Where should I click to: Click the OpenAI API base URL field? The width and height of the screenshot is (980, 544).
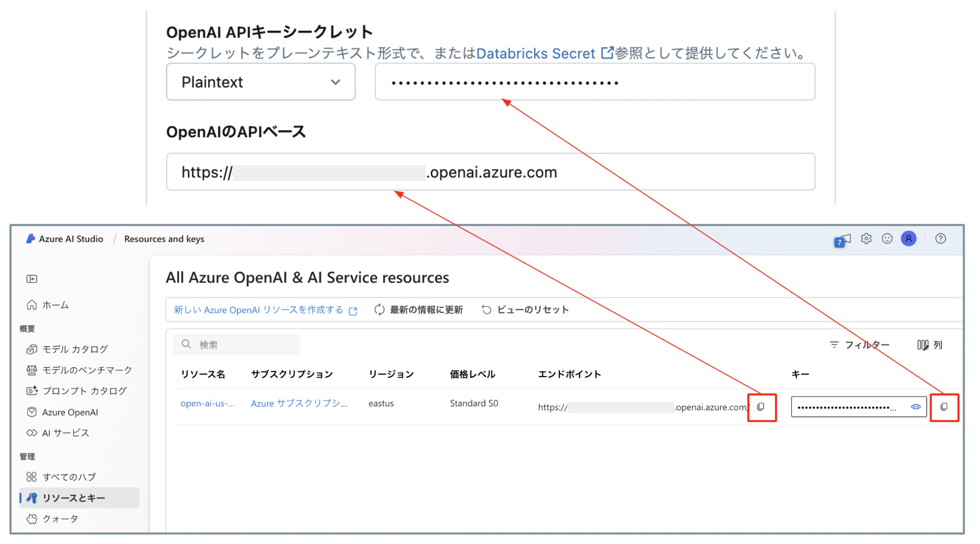click(x=491, y=172)
